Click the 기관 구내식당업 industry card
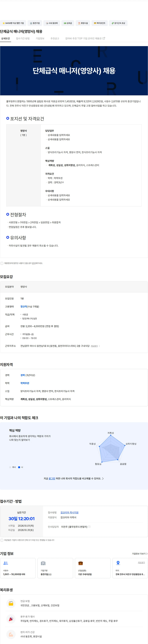Viewport: 148px width, 644px height. pos(93,568)
